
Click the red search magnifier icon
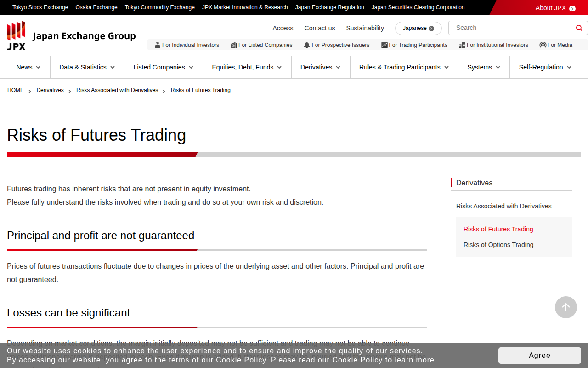click(x=579, y=28)
